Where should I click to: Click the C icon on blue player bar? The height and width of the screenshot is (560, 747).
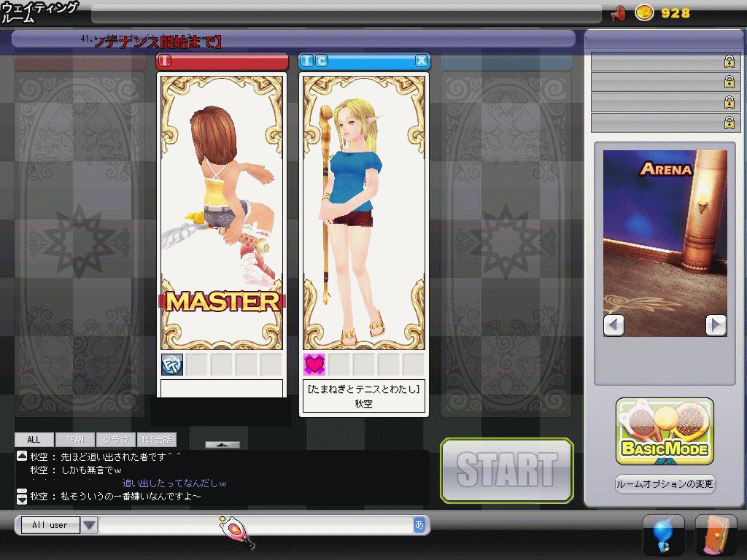(x=321, y=61)
